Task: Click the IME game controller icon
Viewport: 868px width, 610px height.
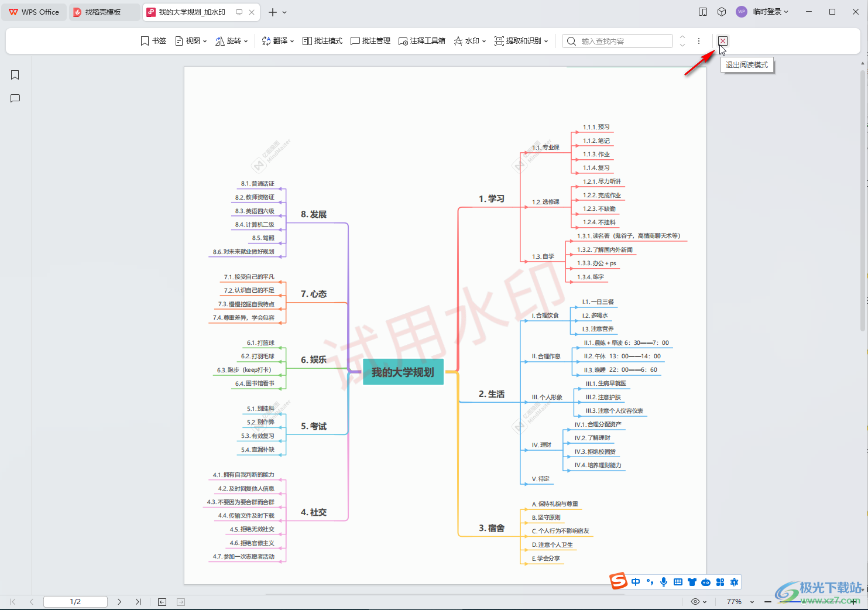Action: coord(706,582)
